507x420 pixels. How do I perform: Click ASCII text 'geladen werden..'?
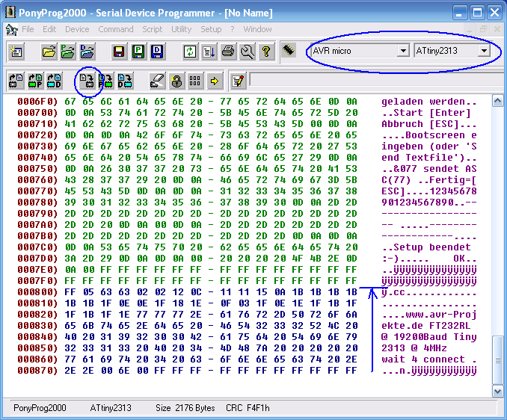coord(428,102)
